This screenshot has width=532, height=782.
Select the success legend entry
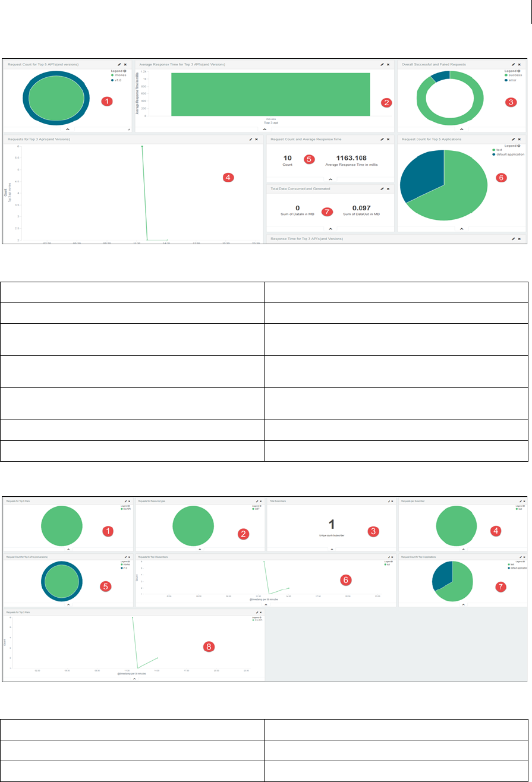tap(513, 75)
